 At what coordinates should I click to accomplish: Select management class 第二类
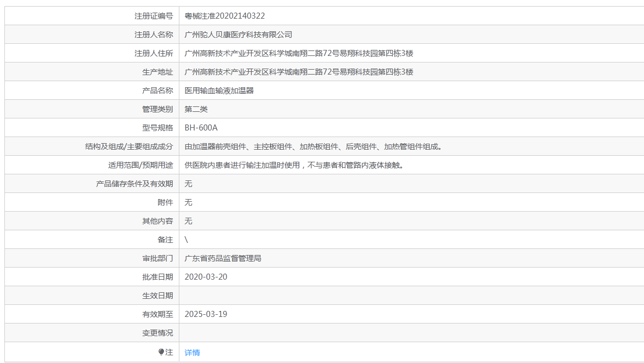click(x=196, y=109)
